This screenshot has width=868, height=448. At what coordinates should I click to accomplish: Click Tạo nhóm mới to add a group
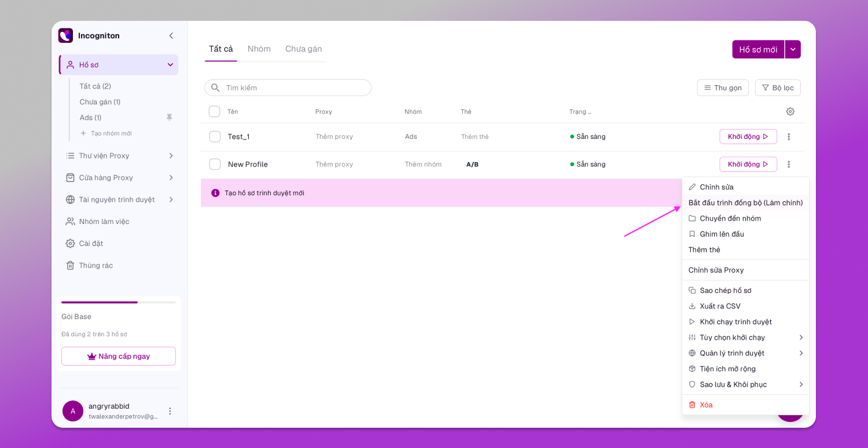(x=106, y=133)
